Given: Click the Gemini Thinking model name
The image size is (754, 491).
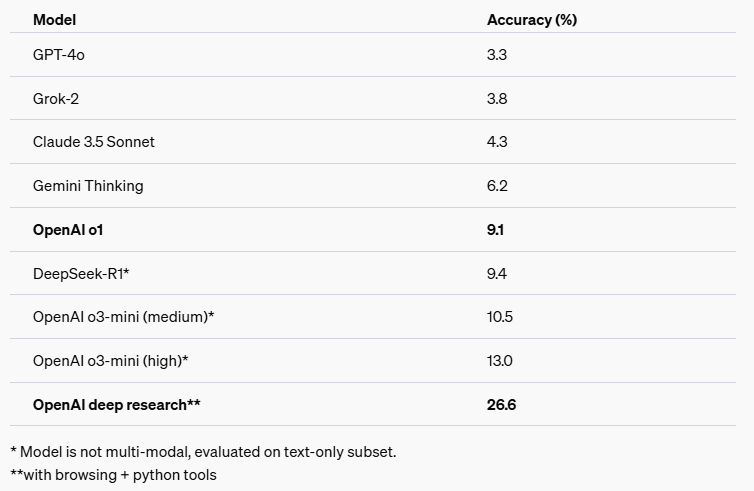Looking at the screenshot, I should click(x=88, y=186).
